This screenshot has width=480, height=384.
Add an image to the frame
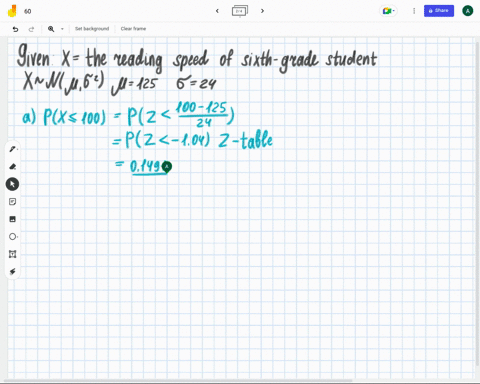(12, 219)
